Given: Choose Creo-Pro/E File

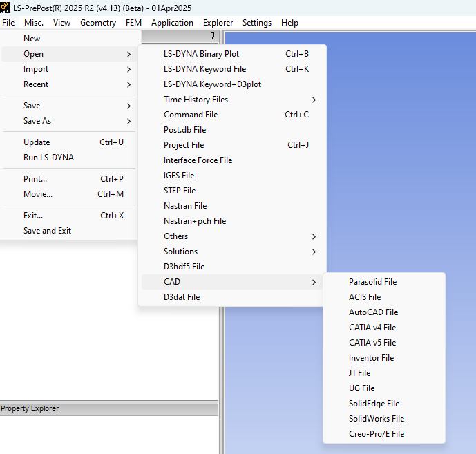Looking at the screenshot, I should pyautogui.click(x=384, y=434).
